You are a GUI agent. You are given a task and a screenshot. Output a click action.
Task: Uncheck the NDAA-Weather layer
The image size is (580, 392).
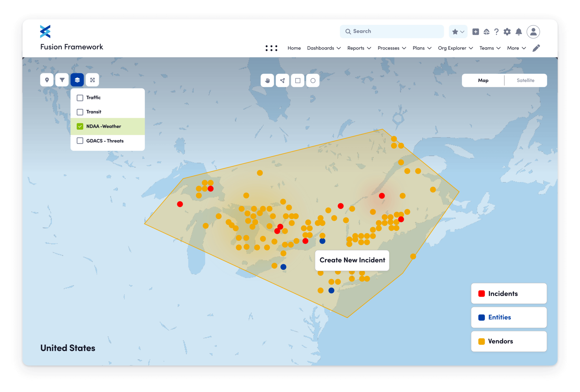click(x=80, y=126)
